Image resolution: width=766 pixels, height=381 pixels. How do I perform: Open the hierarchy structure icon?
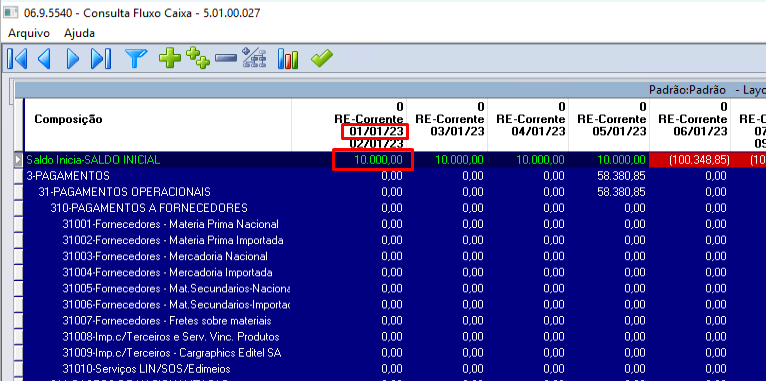(x=255, y=58)
